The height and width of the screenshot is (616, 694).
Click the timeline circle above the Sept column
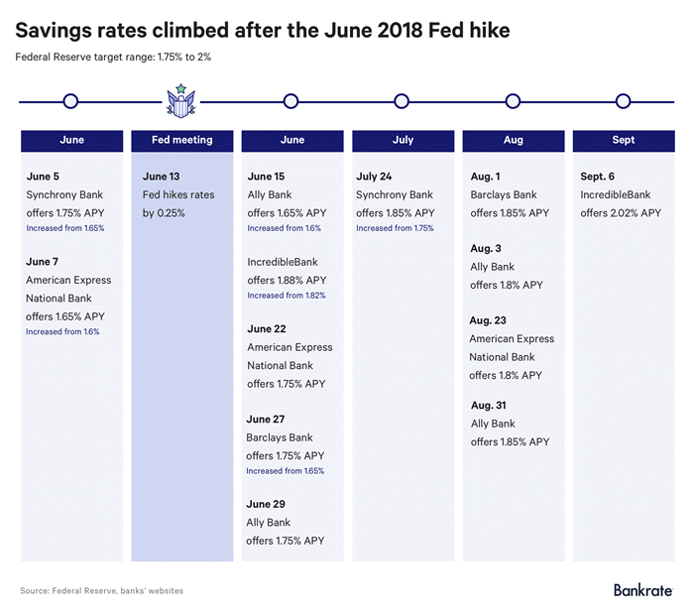pyautogui.click(x=623, y=101)
